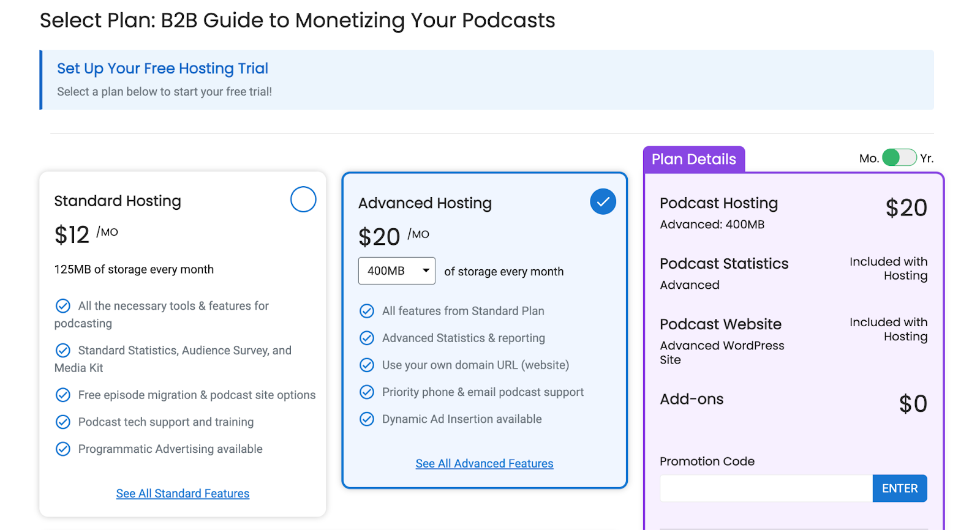Click the Promotion Code input field

pyautogui.click(x=766, y=488)
